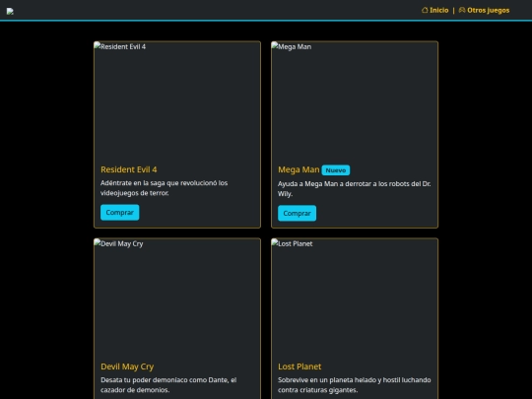Select the Resident Evil 4 cover image
The image size is (532, 399).
click(177, 100)
